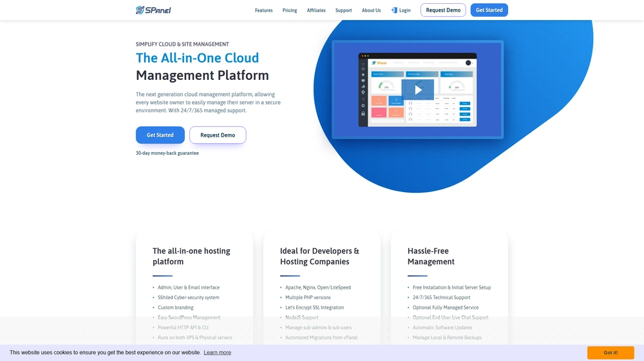Play the SPanel dashboard demo video
Screen dimensions: 644x361
(417, 90)
